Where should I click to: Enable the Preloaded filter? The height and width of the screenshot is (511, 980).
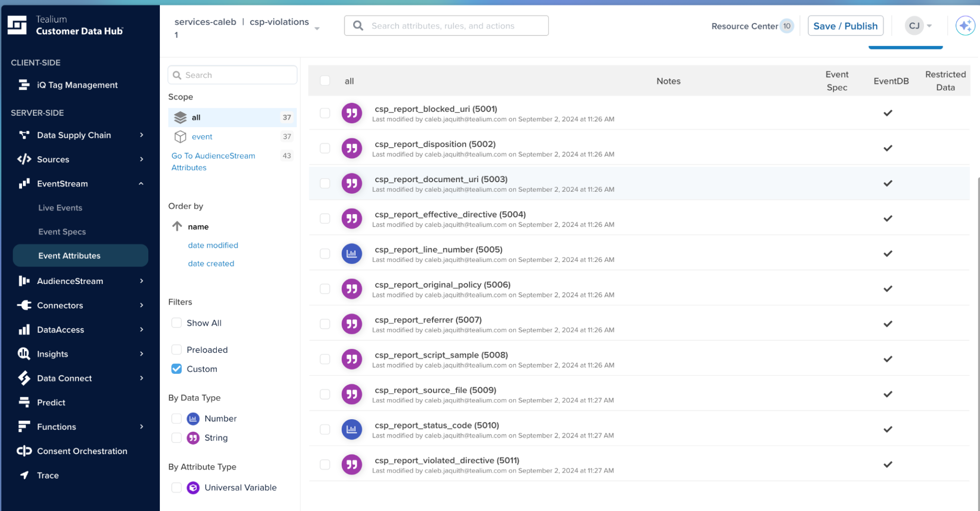pos(176,350)
